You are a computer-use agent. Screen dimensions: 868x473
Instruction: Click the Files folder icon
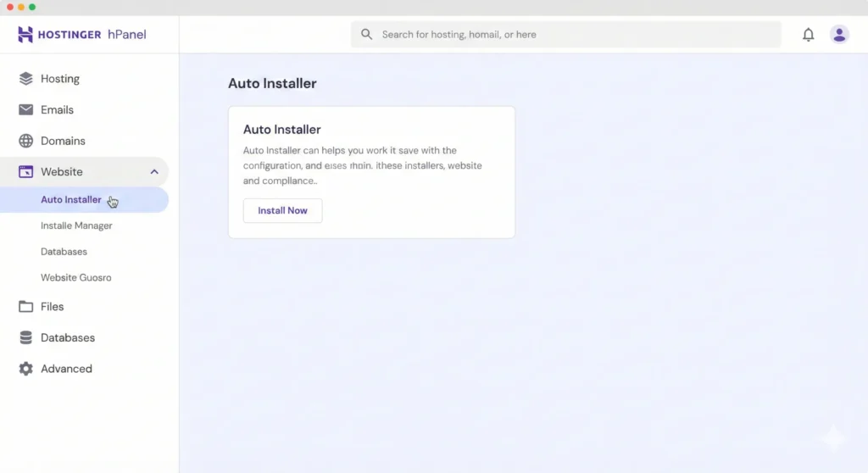point(26,307)
